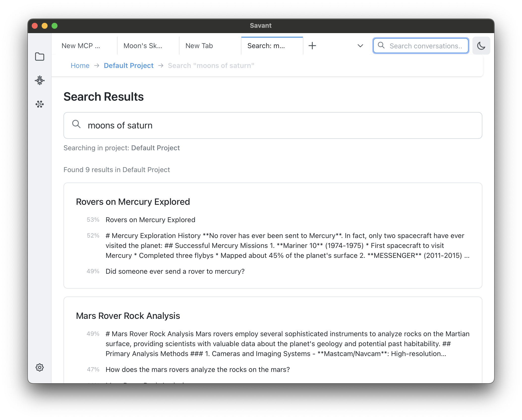Toggle dark mode with moon button

[x=481, y=46]
